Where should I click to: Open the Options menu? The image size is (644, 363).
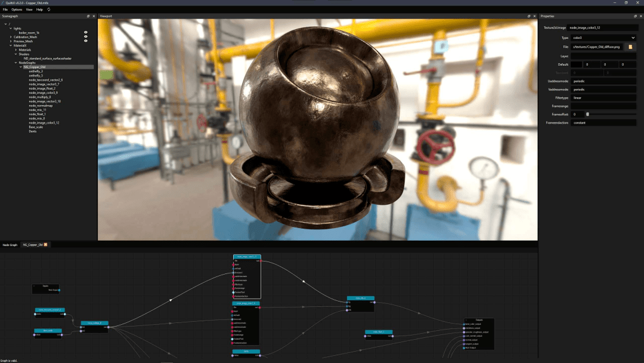click(x=17, y=9)
